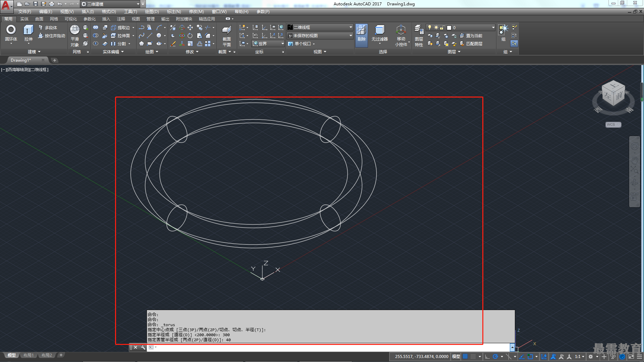Toggle dynamic UCS in status bar
This screenshot has height=362, width=644.
(x=544, y=357)
